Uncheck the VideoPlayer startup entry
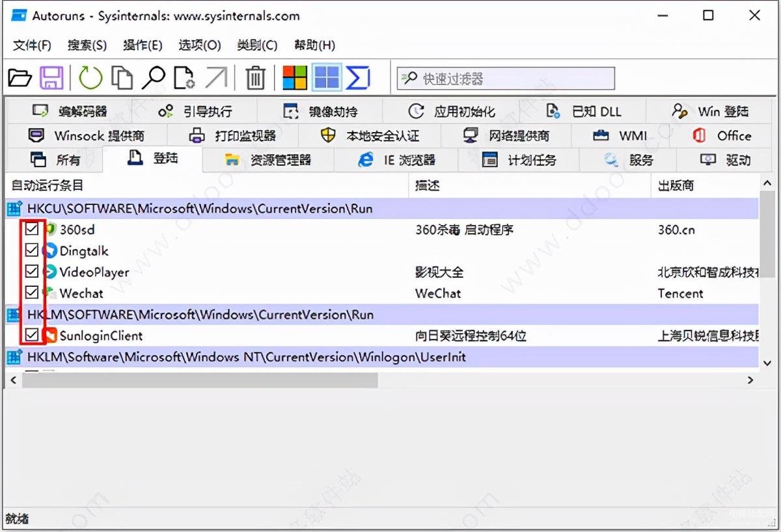 tap(31, 272)
